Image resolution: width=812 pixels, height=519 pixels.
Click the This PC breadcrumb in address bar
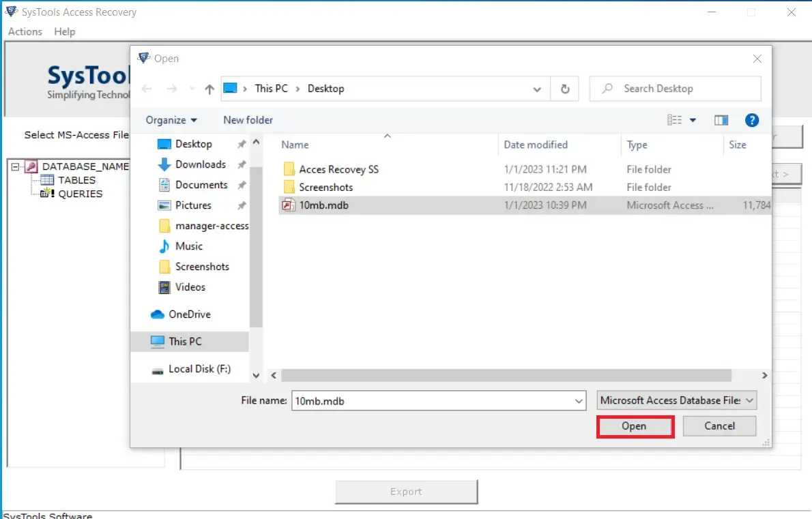coord(271,89)
